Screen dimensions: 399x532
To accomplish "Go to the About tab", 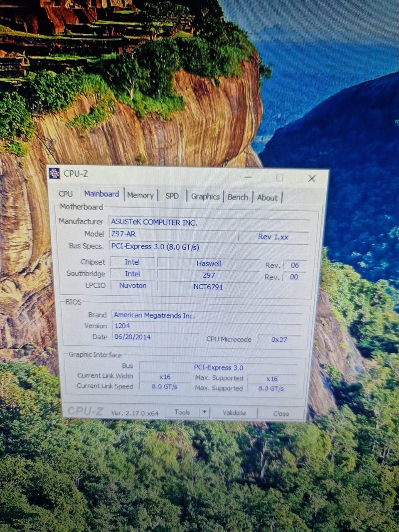I will (267, 198).
